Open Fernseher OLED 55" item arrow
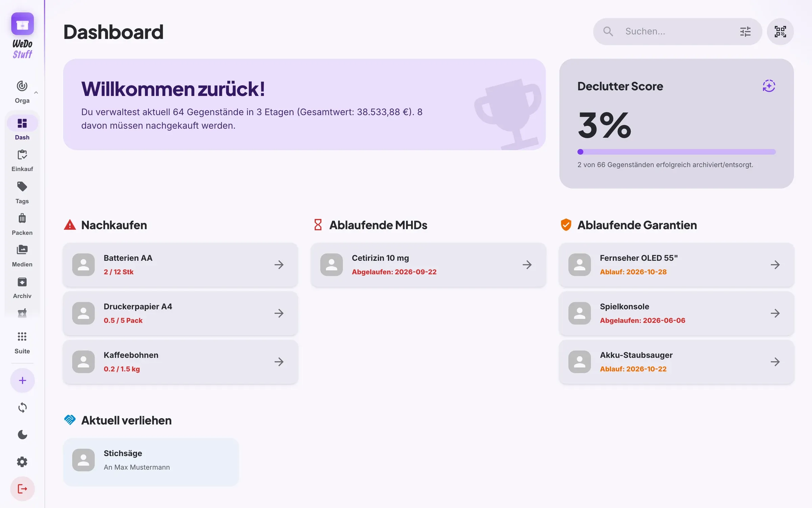Image resolution: width=812 pixels, height=508 pixels. (x=775, y=264)
